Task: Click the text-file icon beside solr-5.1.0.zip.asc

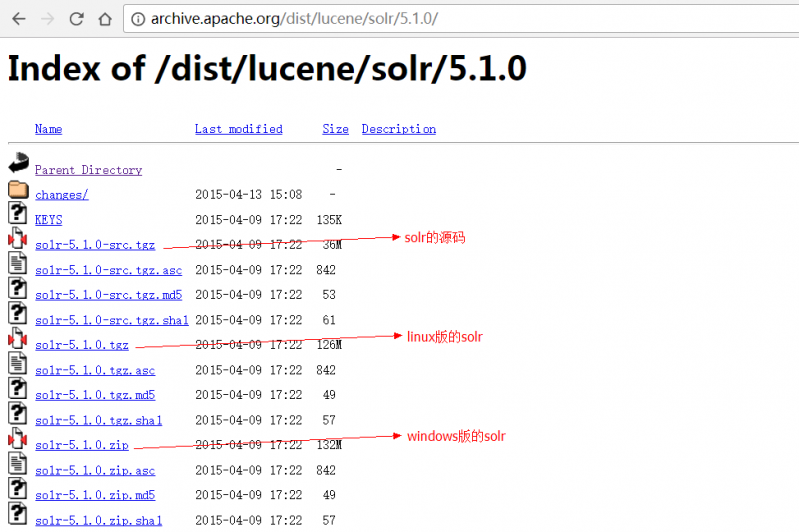Action: point(18,463)
